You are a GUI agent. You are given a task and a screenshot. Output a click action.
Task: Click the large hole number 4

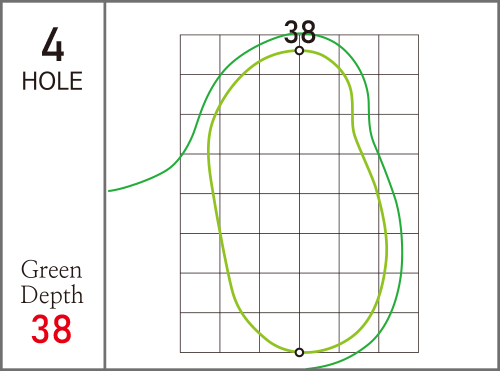53,44
